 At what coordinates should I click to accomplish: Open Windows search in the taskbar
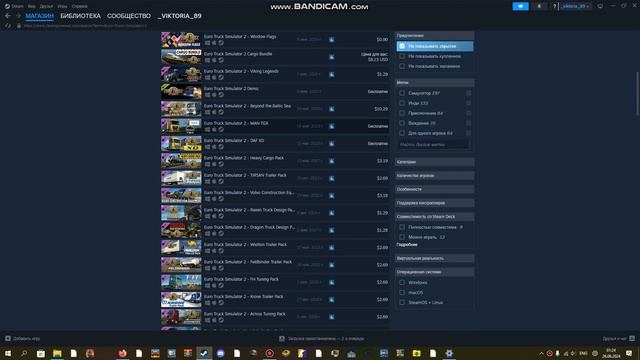(24, 353)
